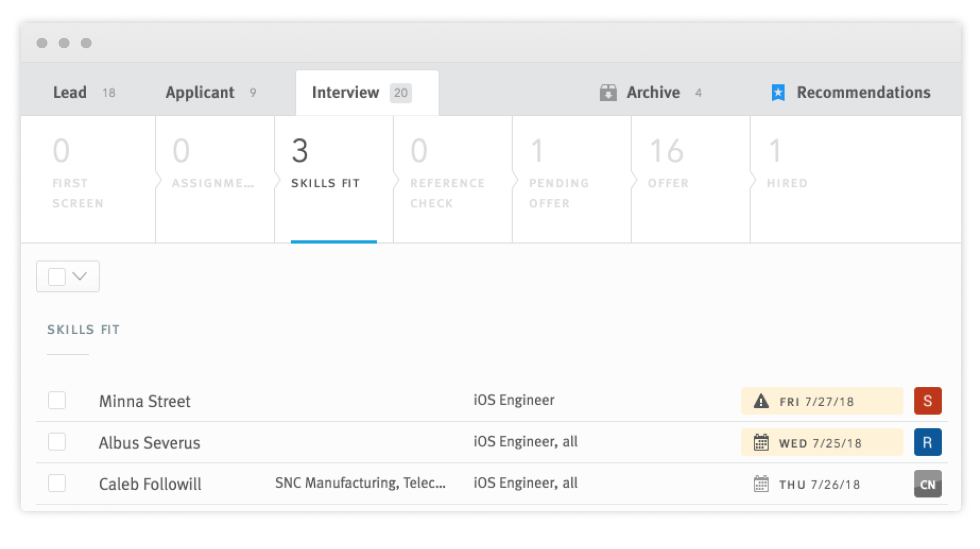Click the Archive box icon
The image size is (980, 549).
tap(608, 92)
